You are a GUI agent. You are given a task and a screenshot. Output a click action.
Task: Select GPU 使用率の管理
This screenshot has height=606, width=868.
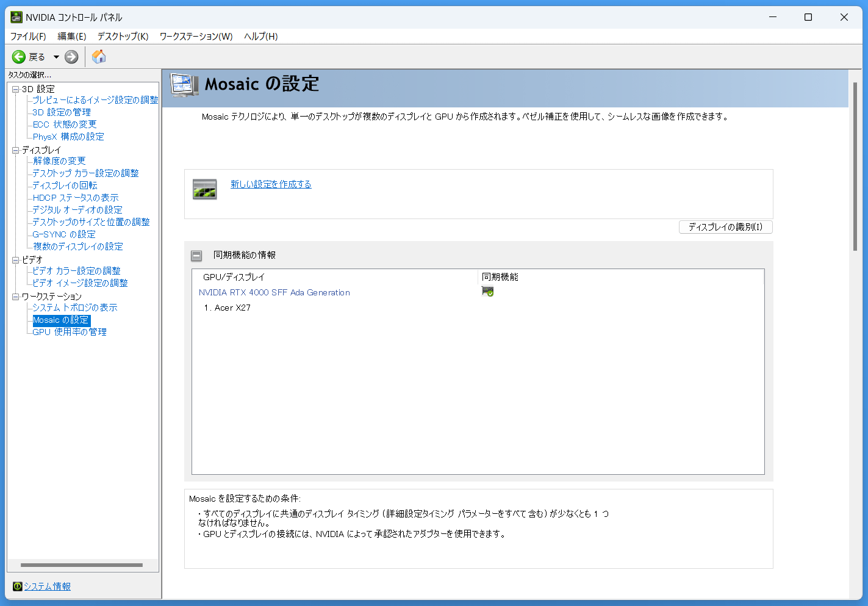(70, 332)
